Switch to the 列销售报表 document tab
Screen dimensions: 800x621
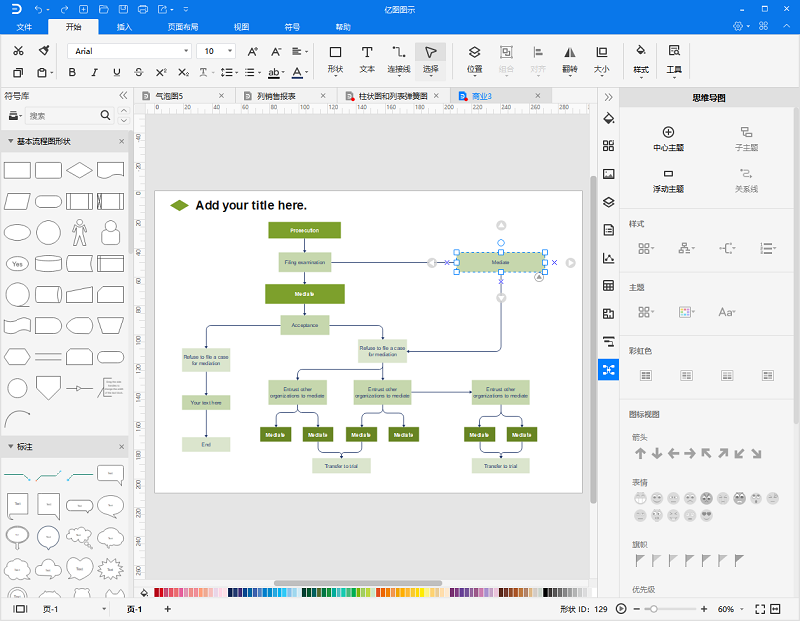pyautogui.click(x=276, y=96)
